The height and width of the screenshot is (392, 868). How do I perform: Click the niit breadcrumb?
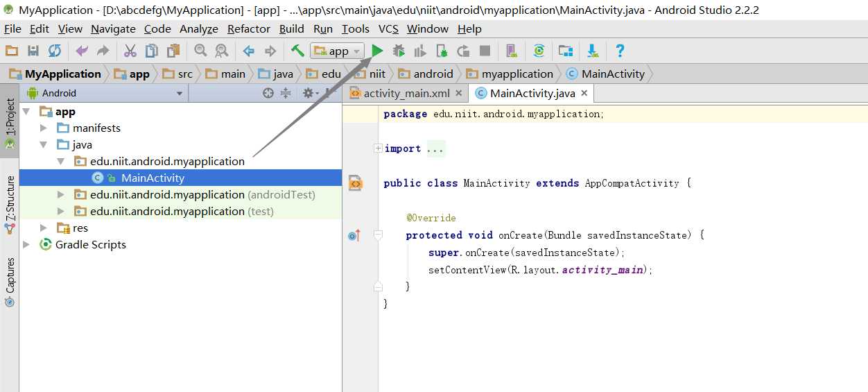click(371, 74)
